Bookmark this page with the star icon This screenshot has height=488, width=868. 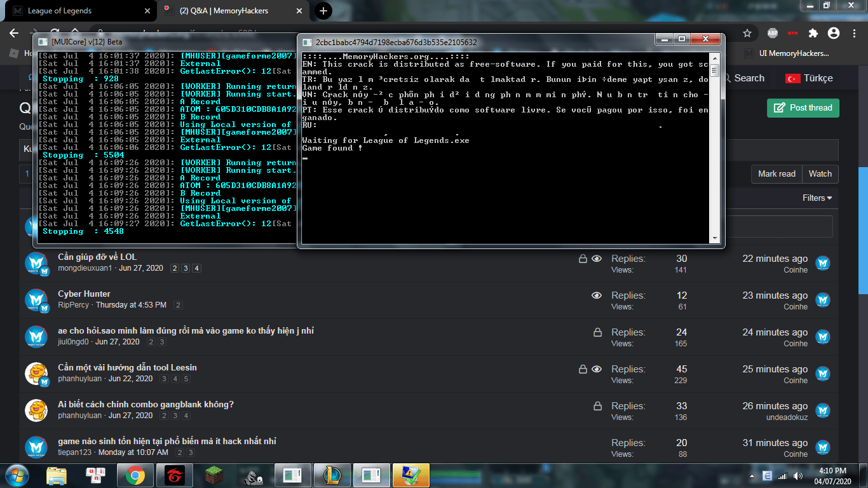(747, 33)
